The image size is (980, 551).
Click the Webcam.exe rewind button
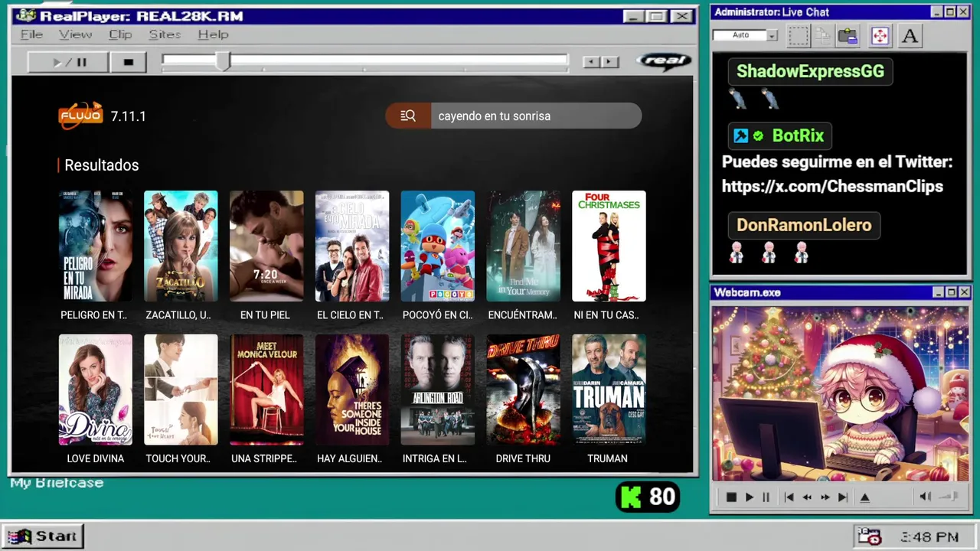(x=807, y=497)
